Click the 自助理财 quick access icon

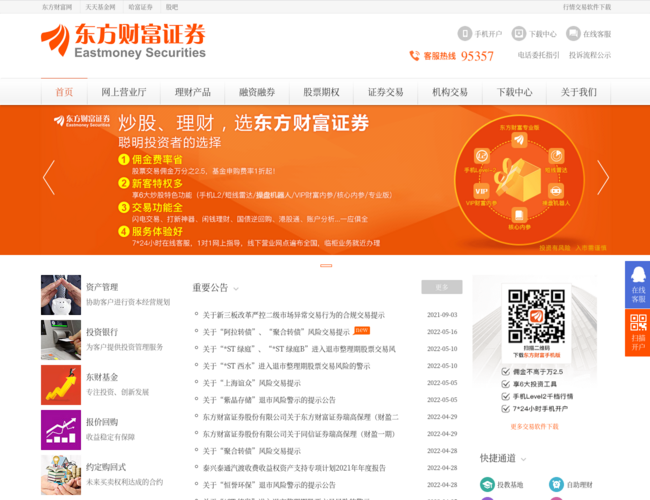[x=557, y=485]
